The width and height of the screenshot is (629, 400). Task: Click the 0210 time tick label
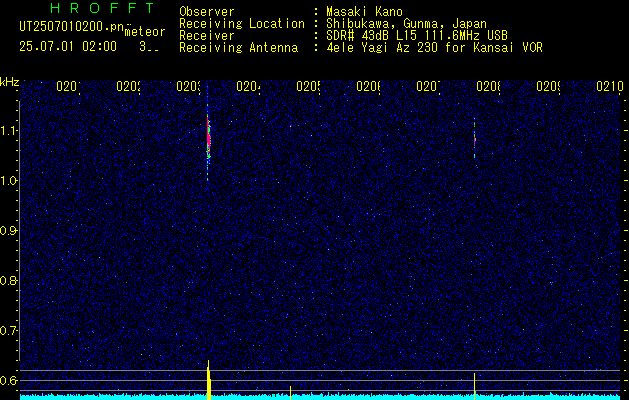tap(610, 86)
